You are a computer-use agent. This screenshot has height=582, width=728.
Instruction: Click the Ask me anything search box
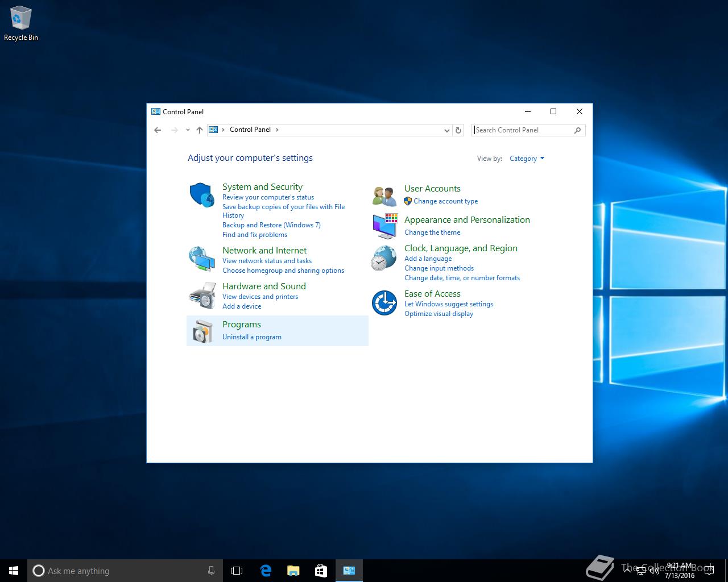coord(125,571)
